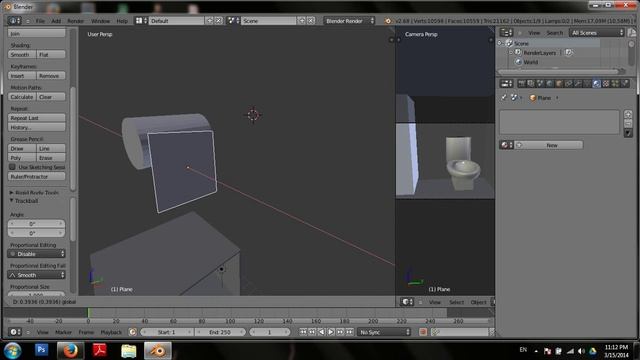The height and width of the screenshot is (360, 640).
Task: Toggle pin icon in properties context row
Action: [x=504, y=98]
